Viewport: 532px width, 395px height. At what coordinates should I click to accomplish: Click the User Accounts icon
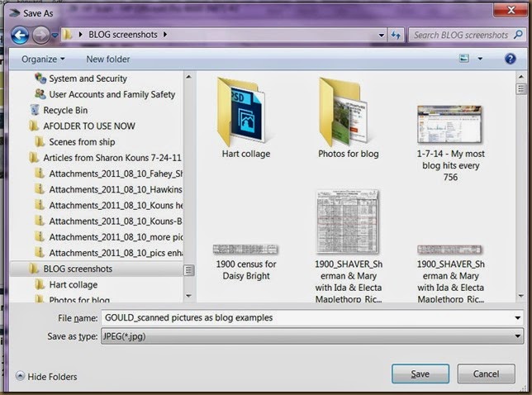coord(40,94)
